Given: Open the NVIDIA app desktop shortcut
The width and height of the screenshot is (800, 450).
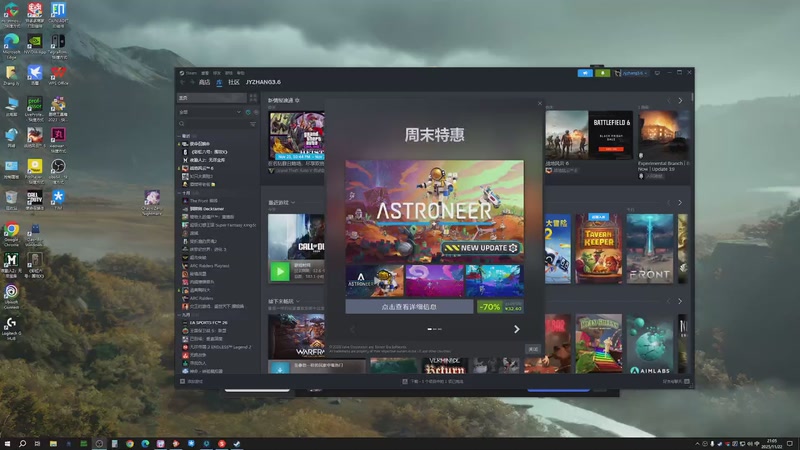Looking at the screenshot, I should [34, 45].
